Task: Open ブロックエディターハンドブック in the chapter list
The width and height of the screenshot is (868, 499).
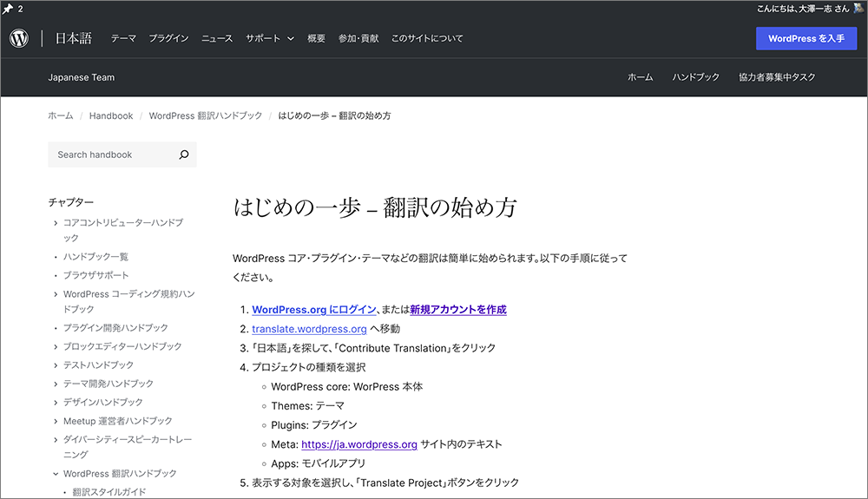Action: 122,346
